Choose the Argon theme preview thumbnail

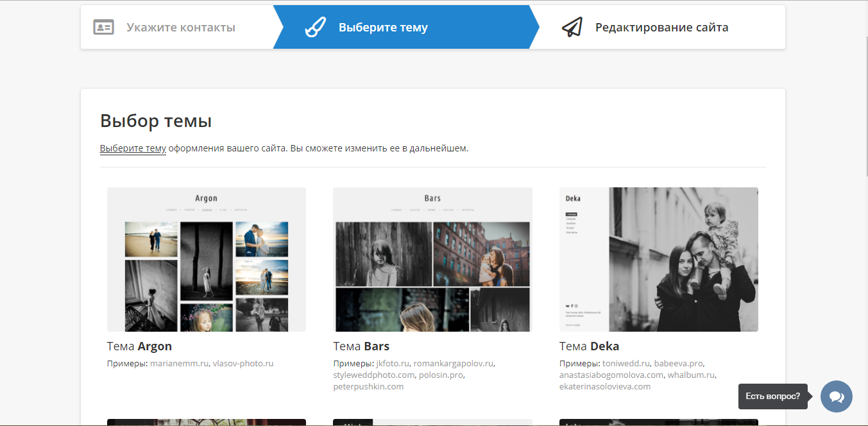pyautogui.click(x=207, y=259)
